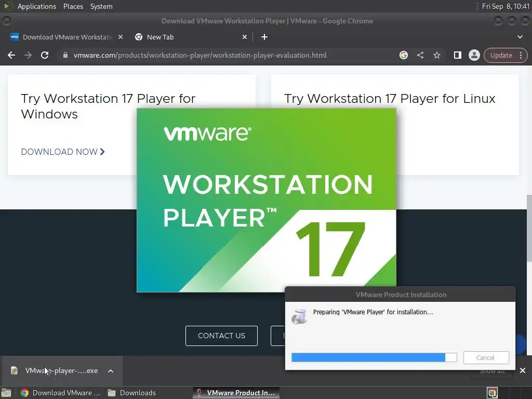Reload the VMware page

[x=45, y=55]
